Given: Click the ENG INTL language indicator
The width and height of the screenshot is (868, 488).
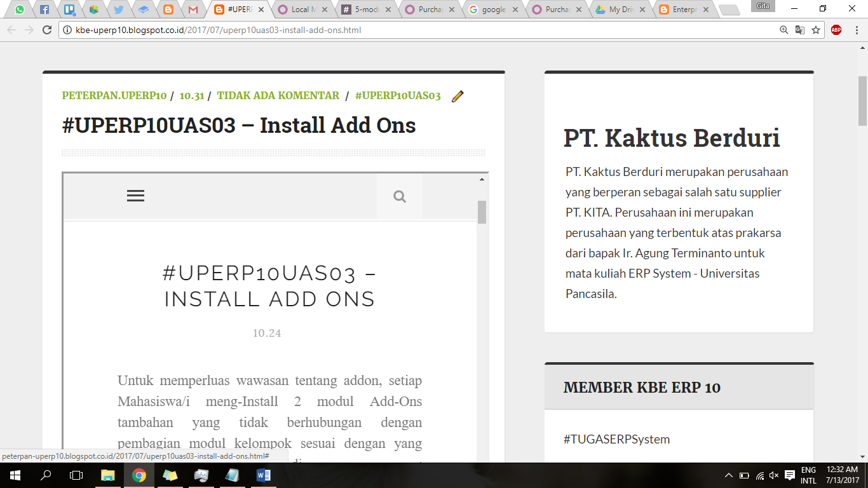Looking at the screenshot, I should pos(808,475).
